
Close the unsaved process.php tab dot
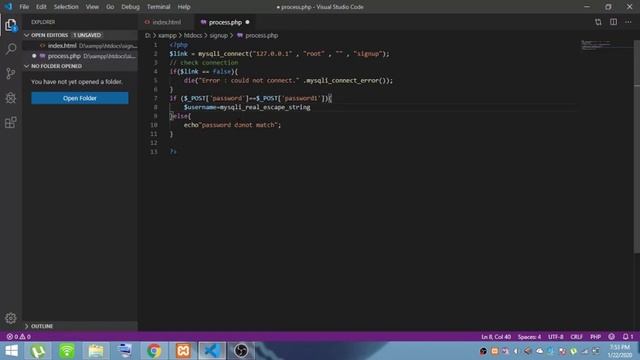[247, 22]
